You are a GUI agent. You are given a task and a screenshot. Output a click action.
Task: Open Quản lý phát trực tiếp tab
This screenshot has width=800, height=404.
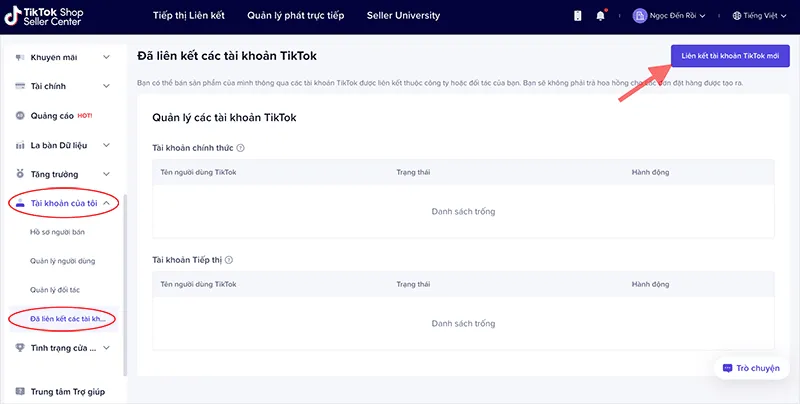click(x=295, y=15)
